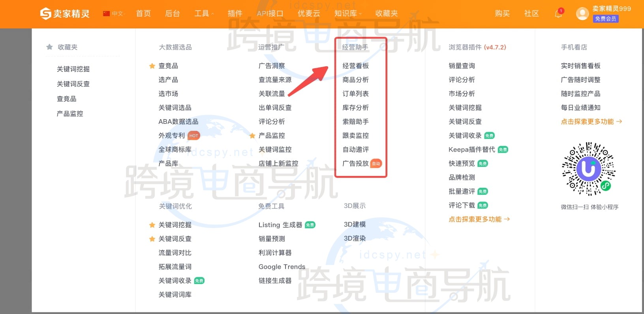Open 选市场 under 大数据选品

pos(168,93)
